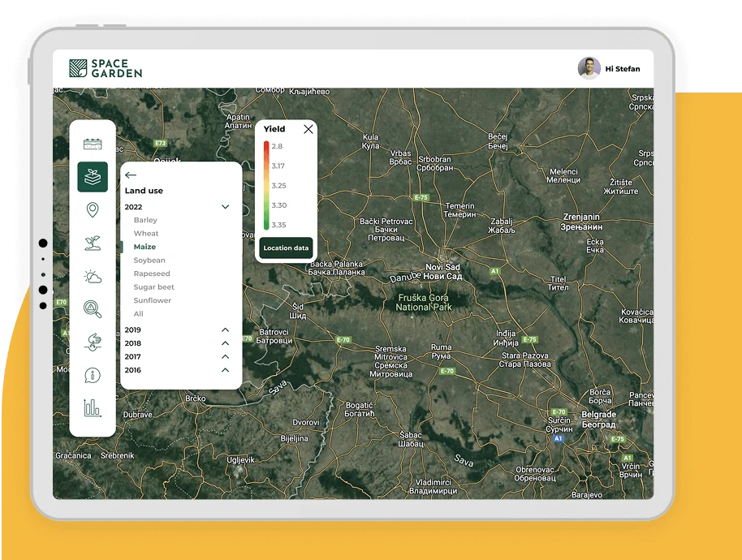The image size is (742, 560).
Task: Click Novi Sad on the map
Action: coord(443,272)
